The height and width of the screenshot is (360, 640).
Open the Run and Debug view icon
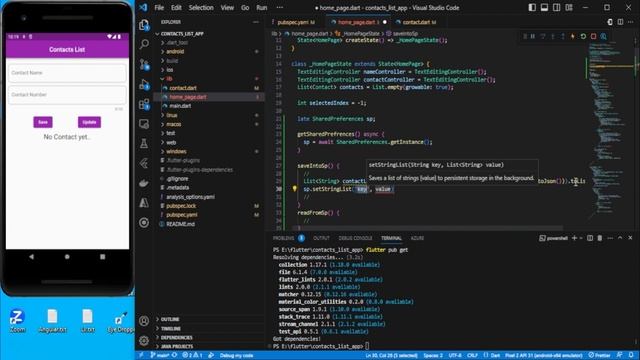[x=144, y=84]
